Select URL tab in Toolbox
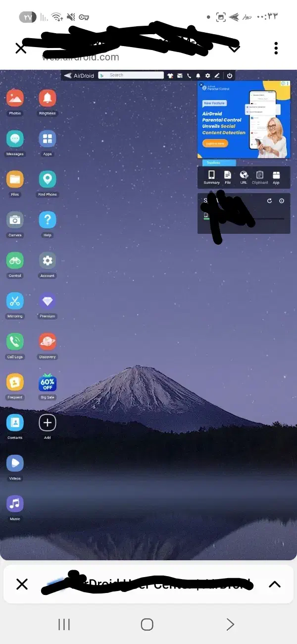 click(x=244, y=177)
